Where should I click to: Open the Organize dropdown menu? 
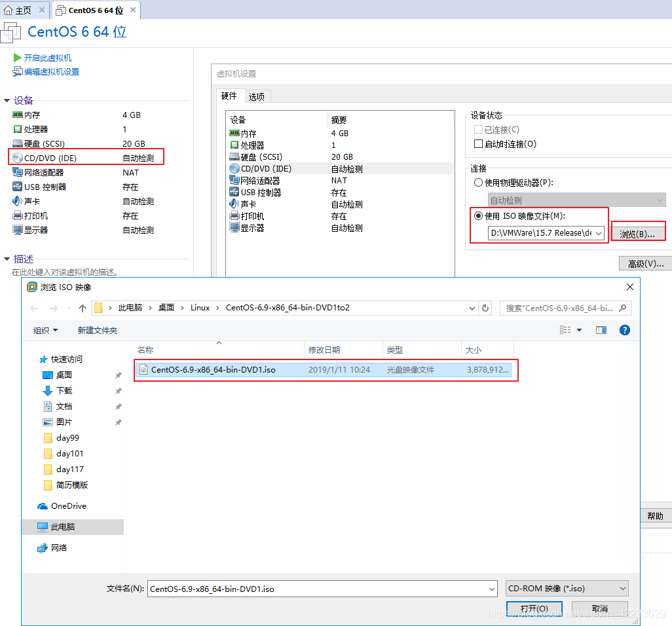click(45, 331)
